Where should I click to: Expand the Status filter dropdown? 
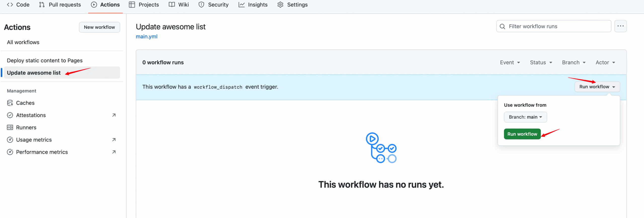(x=541, y=62)
